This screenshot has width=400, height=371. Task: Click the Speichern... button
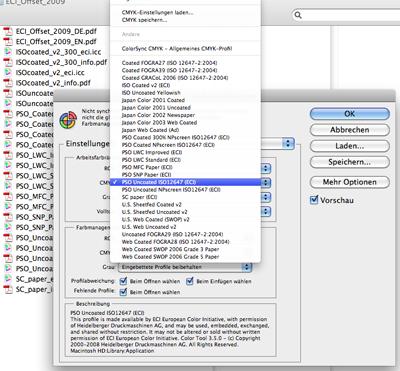(x=350, y=162)
